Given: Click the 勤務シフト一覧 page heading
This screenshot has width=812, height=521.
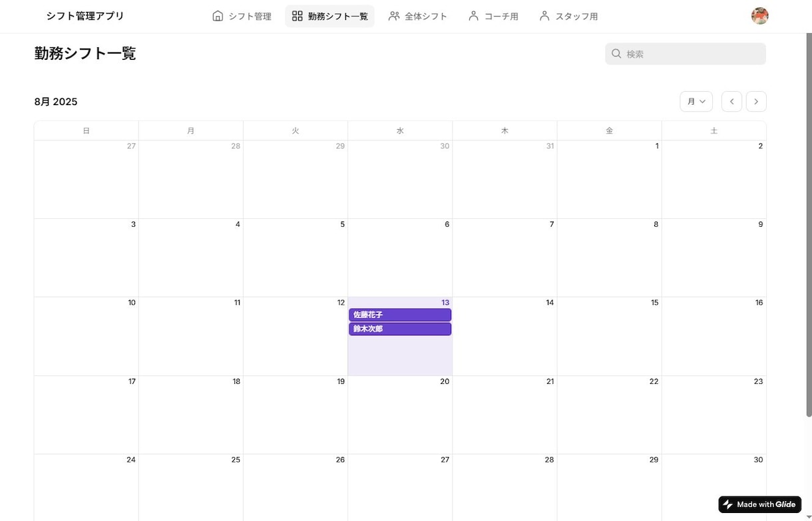Looking at the screenshot, I should click(x=85, y=54).
